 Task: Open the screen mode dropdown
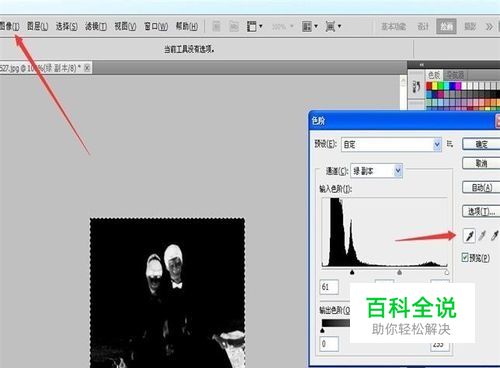(x=333, y=26)
